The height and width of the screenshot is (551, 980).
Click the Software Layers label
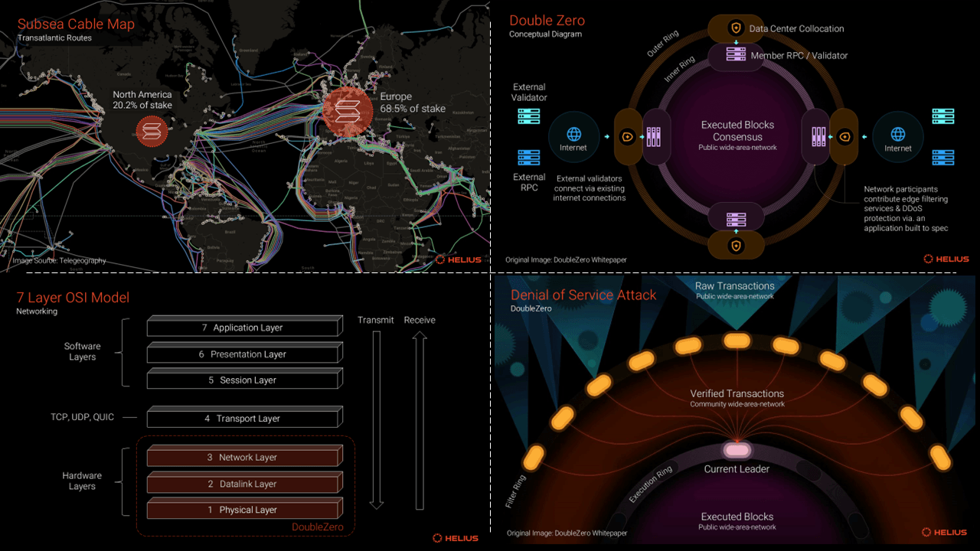82,351
